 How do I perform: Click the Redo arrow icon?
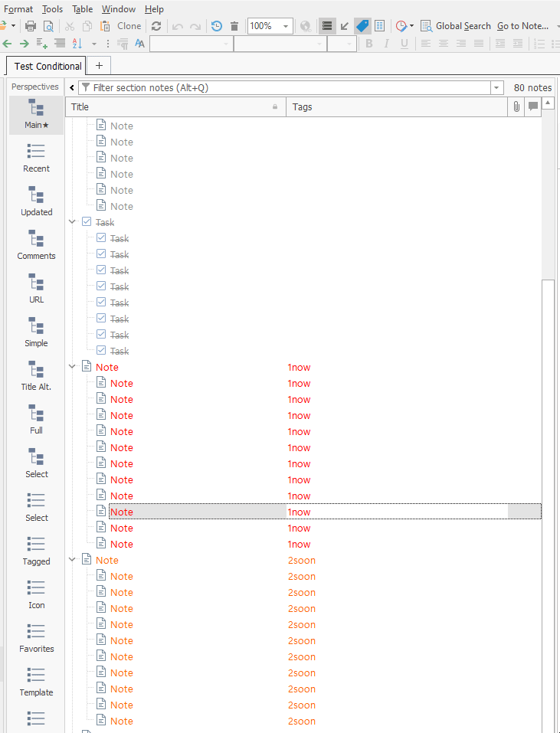pyautogui.click(x=195, y=27)
